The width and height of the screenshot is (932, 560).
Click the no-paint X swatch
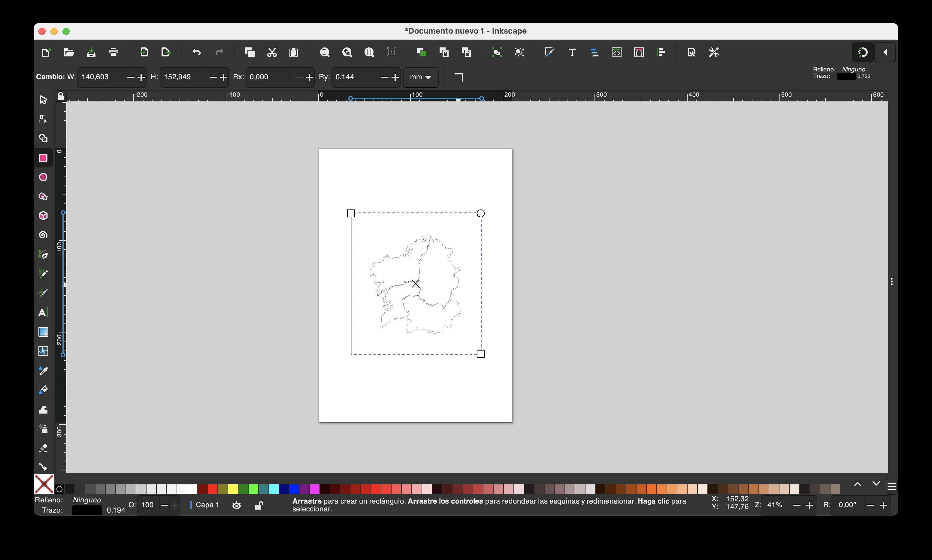[44, 484]
